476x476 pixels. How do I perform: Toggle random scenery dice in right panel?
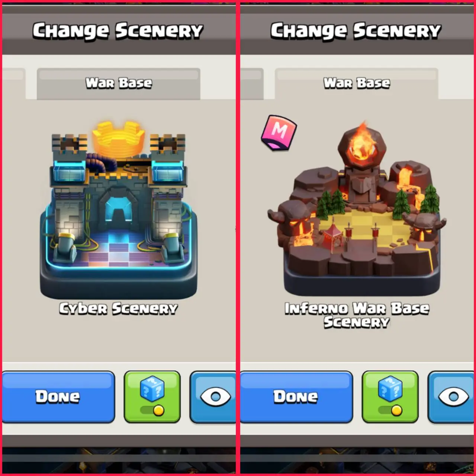coord(390,397)
